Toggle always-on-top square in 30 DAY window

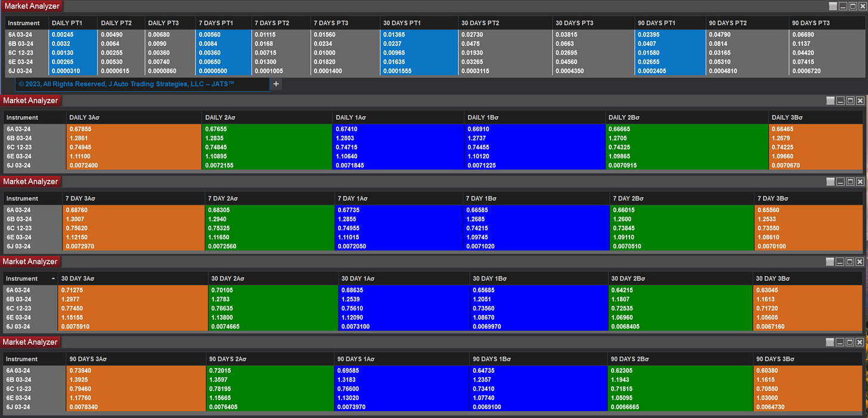coord(830,261)
